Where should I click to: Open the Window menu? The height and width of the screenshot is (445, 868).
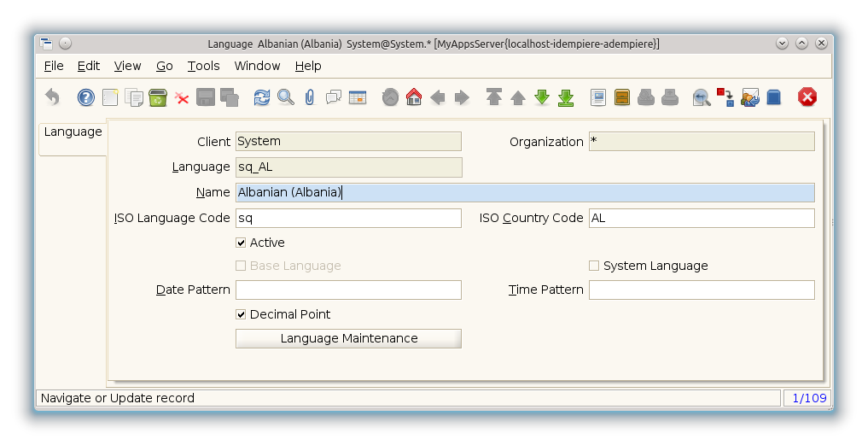coord(258,66)
